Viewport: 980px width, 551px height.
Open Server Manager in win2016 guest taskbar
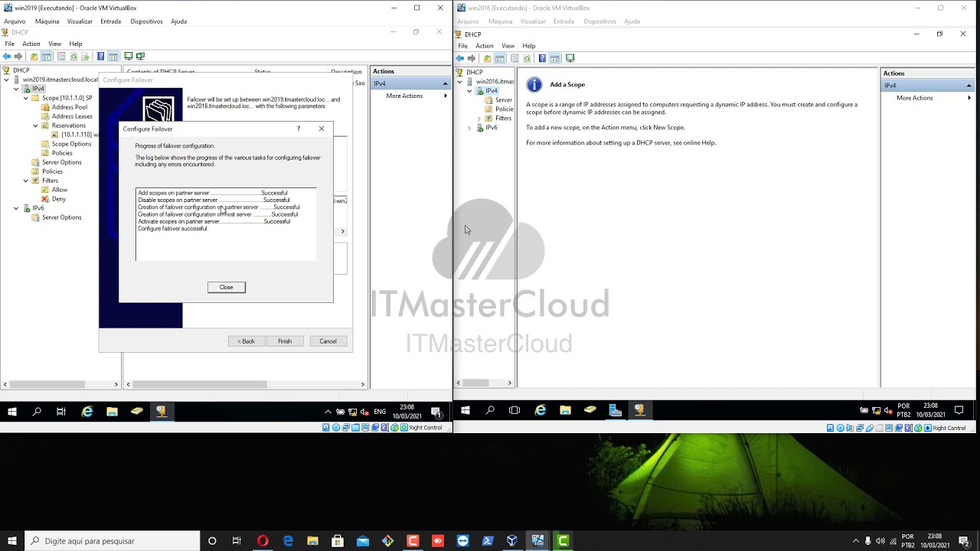tap(615, 410)
